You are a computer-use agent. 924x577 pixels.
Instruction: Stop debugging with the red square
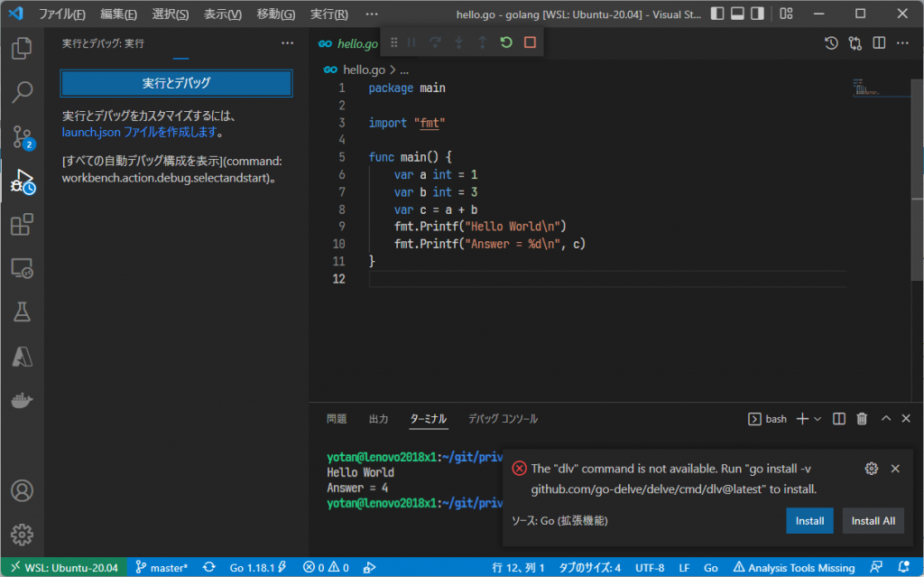[530, 42]
